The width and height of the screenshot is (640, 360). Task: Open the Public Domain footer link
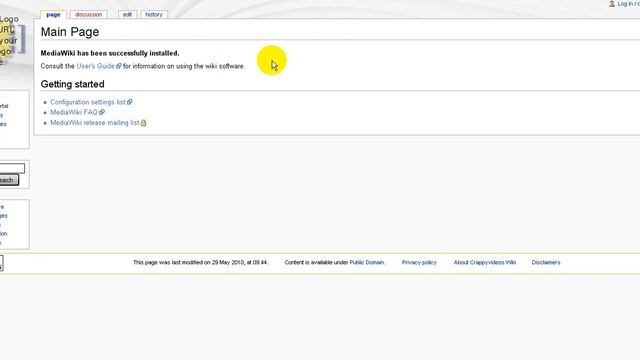367,262
